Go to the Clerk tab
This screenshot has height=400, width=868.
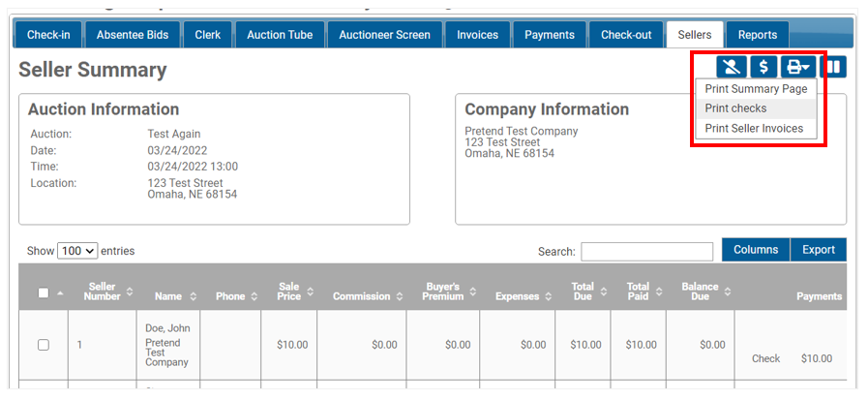pos(208,35)
